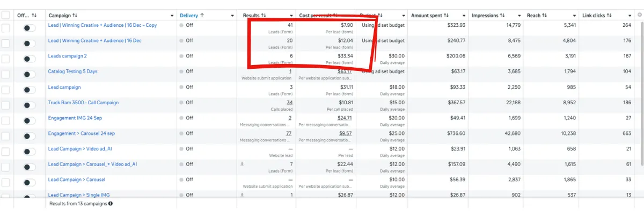Open the Delivery column dropdown menu
This screenshot has width=644, height=215.
point(232,16)
